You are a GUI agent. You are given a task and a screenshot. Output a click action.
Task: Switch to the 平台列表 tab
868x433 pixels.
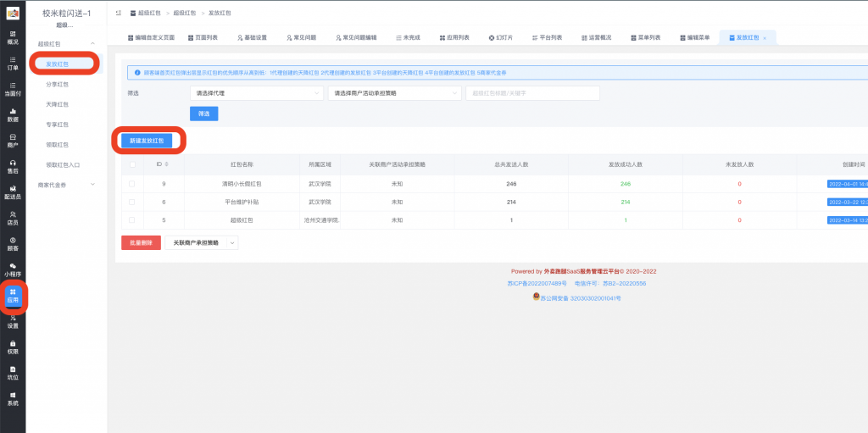pyautogui.click(x=548, y=37)
